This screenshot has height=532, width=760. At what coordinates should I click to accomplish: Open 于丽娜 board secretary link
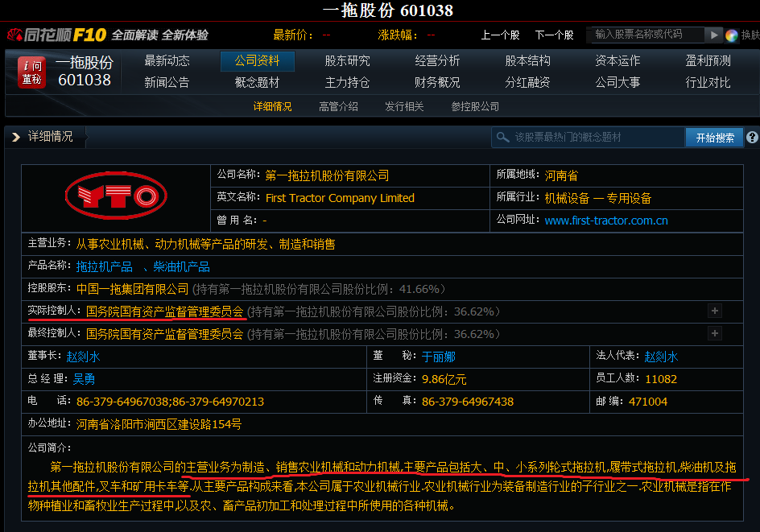tap(439, 357)
